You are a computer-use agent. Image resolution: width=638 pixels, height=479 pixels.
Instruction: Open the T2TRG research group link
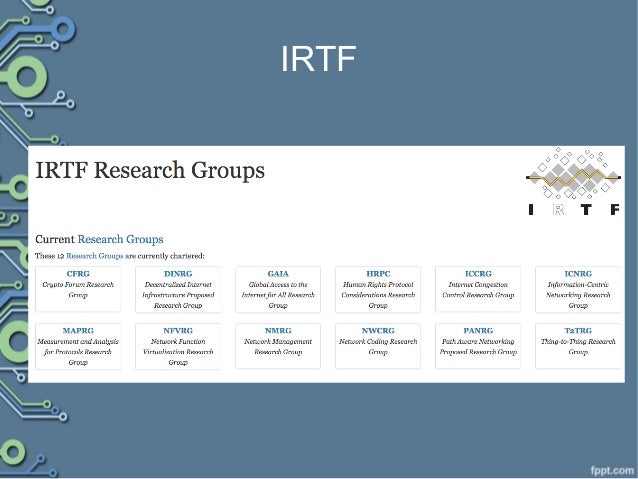pos(578,330)
